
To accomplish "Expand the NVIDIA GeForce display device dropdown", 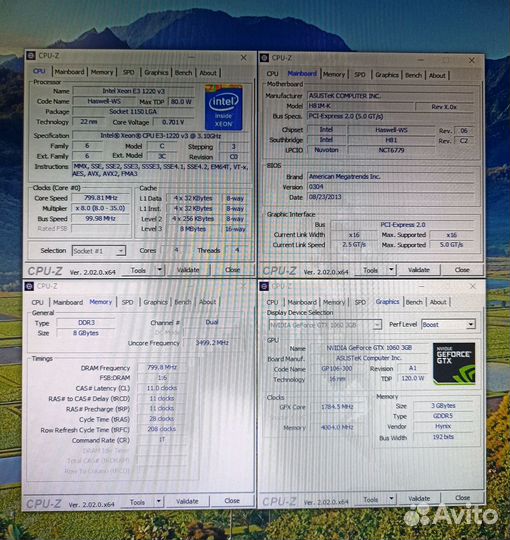I will pos(377,325).
